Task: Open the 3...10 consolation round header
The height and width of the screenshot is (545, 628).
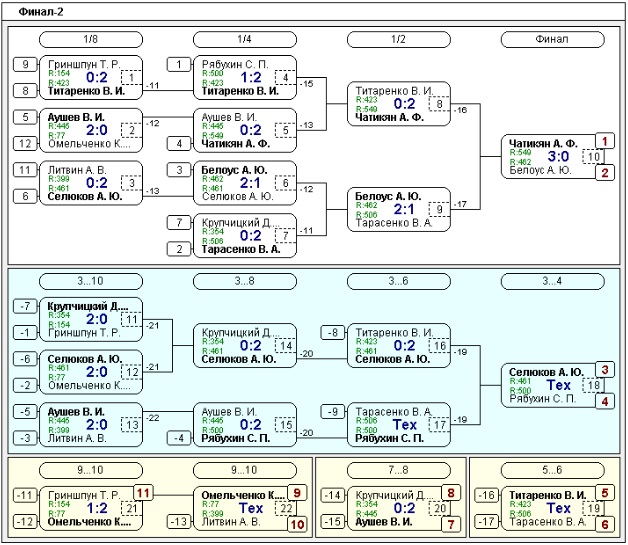Action: coord(91,281)
